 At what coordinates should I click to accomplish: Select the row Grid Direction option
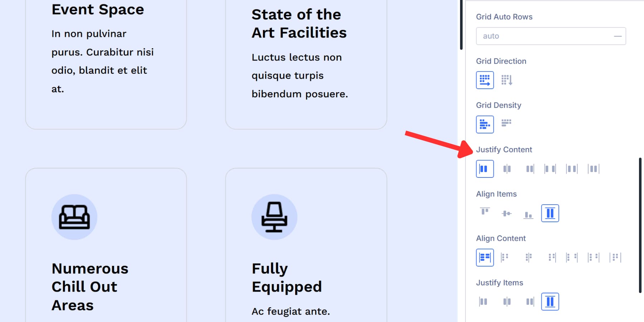pyautogui.click(x=485, y=80)
